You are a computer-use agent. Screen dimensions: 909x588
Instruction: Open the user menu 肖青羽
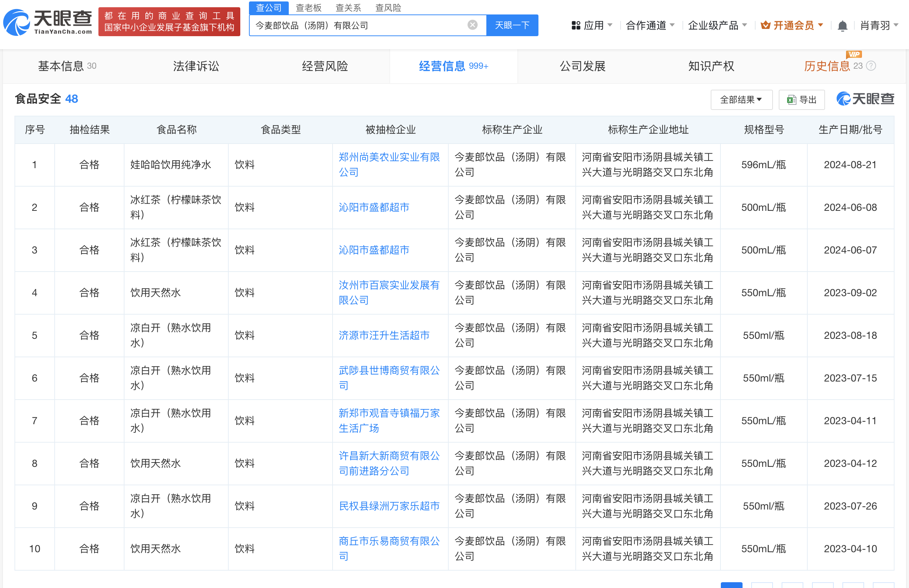(879, 26)
